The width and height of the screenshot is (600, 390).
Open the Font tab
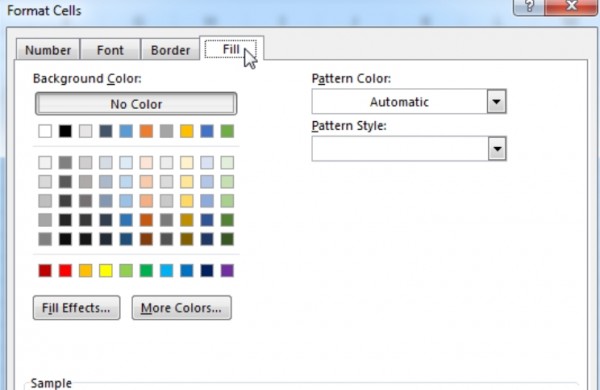pos(110,50)
